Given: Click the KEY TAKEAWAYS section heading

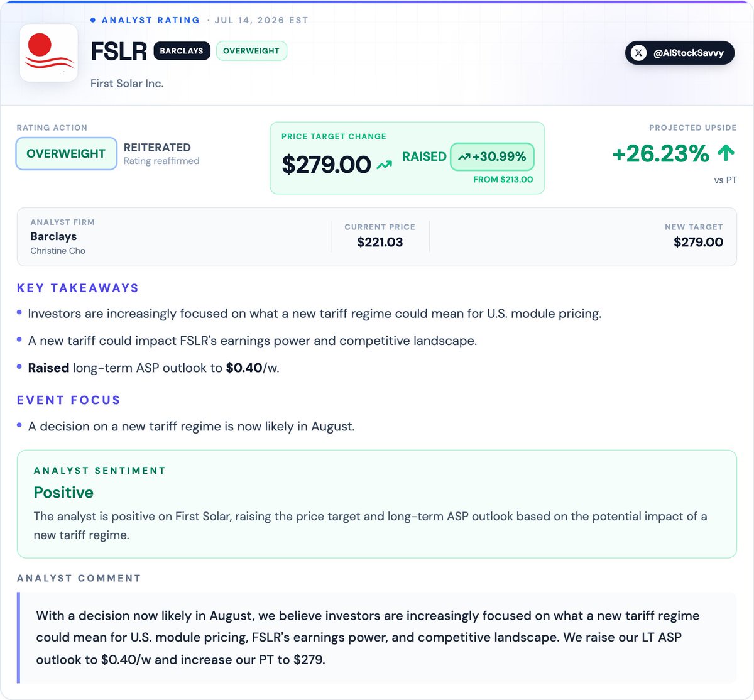Looking at the screenshot, I should click(x=78, y=288).
